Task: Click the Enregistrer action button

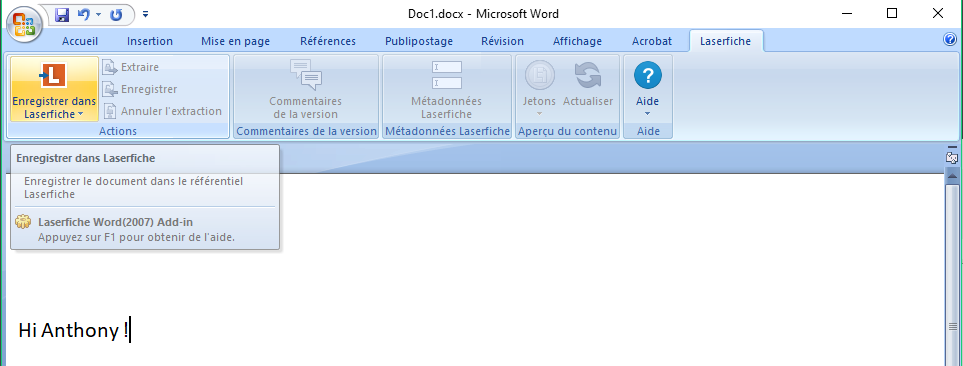Action: [139, 89]
